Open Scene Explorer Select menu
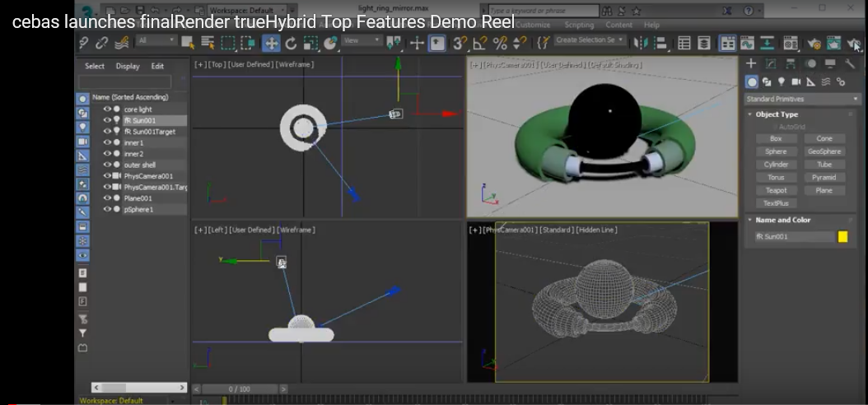 click(x=94, y=66)
